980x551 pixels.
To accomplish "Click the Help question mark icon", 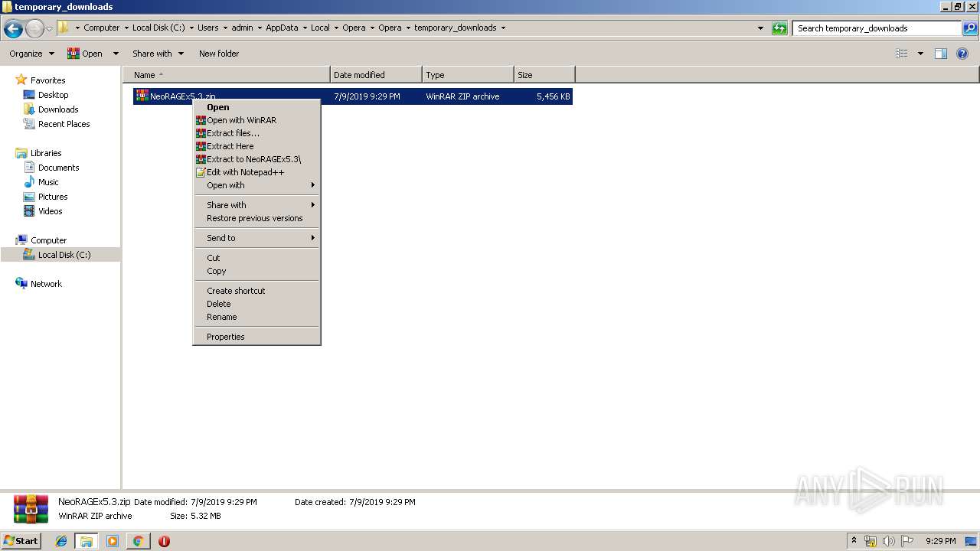I will [962, 54].
